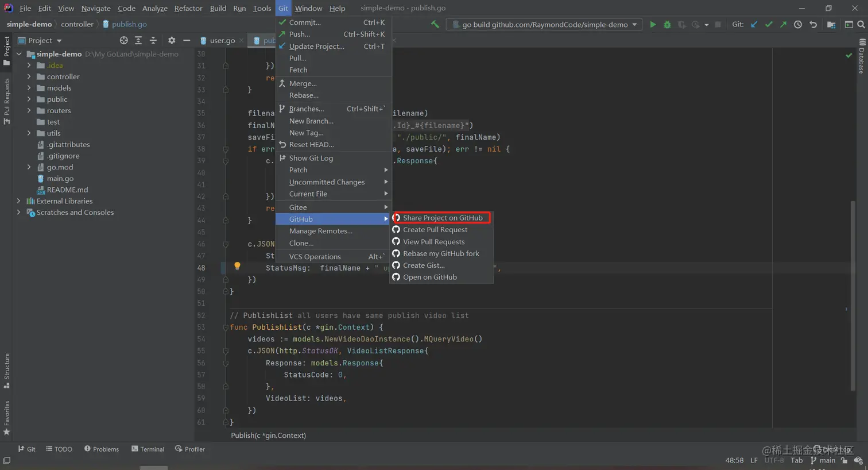Viewport: 868px width, 470px height.
Task: Click the green inspection checkmark in editor
Action: pos(848,55)
